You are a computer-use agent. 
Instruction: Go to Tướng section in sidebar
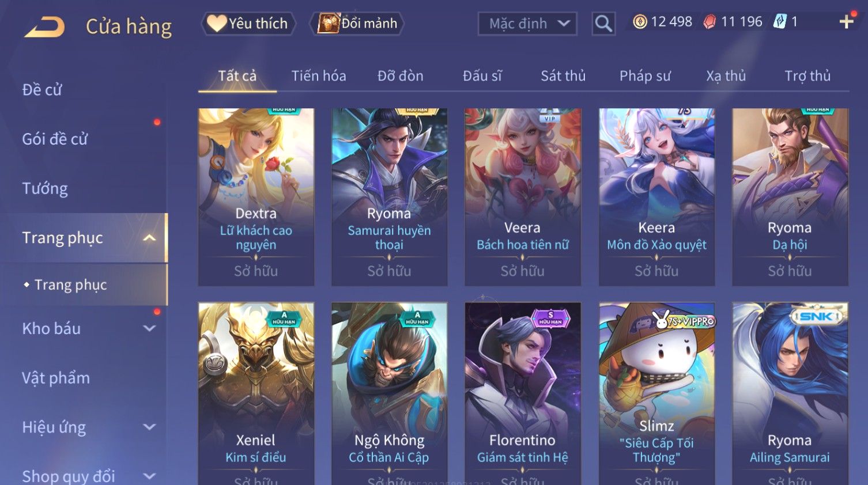(x=45, y=188)
